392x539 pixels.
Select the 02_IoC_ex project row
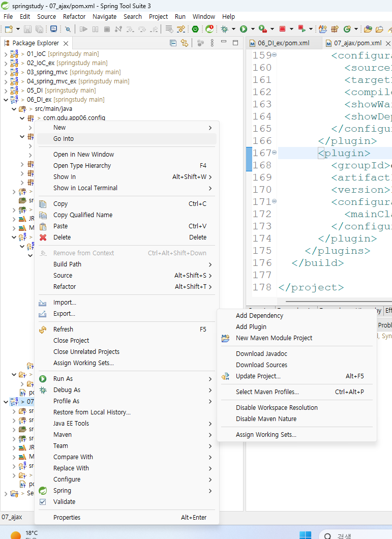(x=67, y=63)
